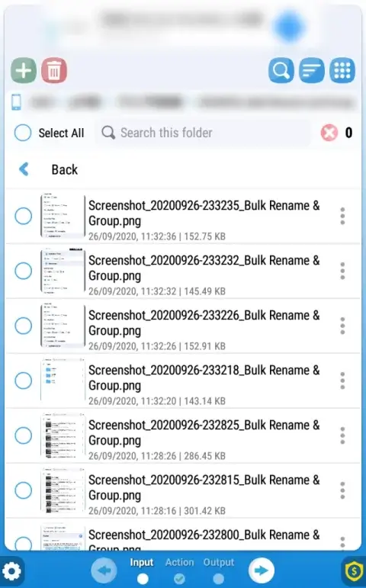
Task: Open options menu for Screenshot_20200926-233232 file
Action: pyautogui.click(x=342, y=271)
